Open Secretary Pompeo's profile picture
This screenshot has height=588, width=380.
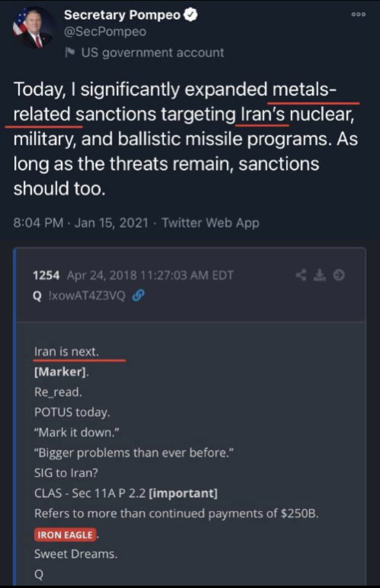coord(33,28)
